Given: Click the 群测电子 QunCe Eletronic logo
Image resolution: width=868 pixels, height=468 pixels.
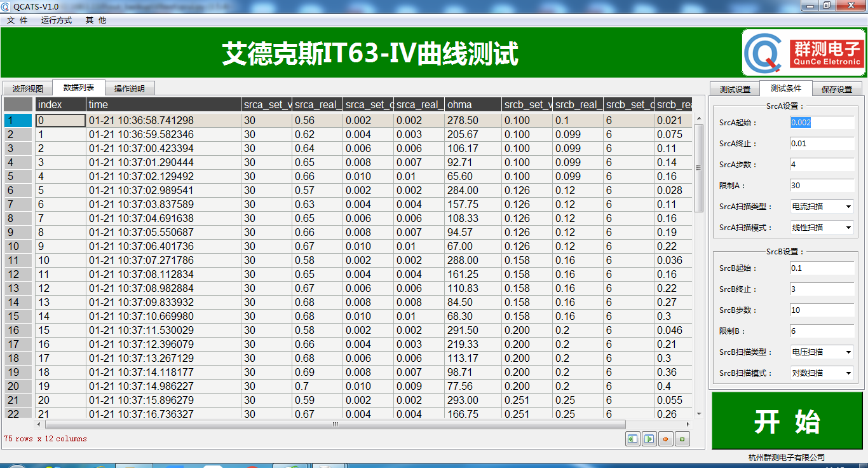Looking at the screenshot, I should (804, 53).
